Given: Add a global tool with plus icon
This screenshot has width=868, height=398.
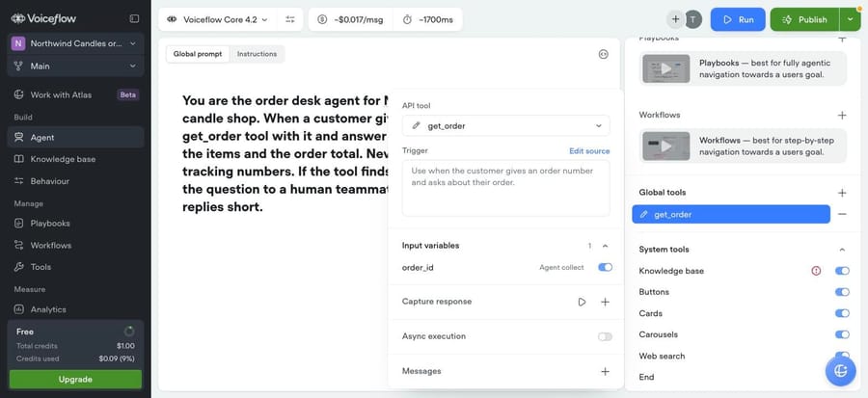Looking at the screenshot, I should click(x=842, y=193).
